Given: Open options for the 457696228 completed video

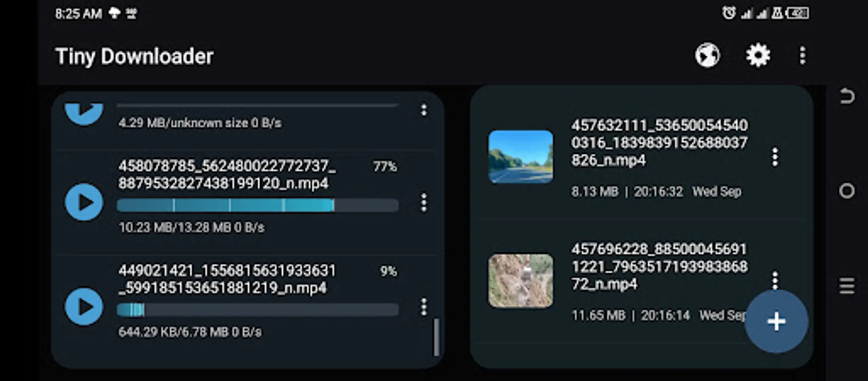Looking at the screenshot, I should [776, 279].
